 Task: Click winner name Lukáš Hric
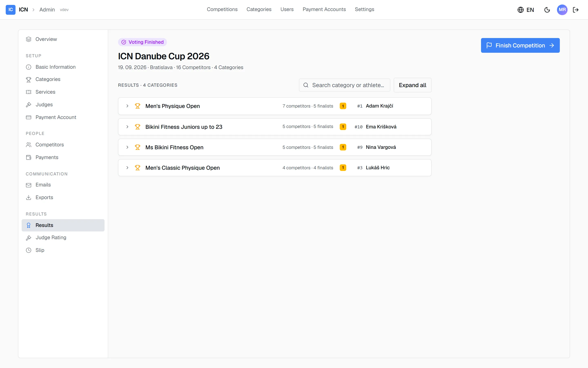(x=378, y=168)
